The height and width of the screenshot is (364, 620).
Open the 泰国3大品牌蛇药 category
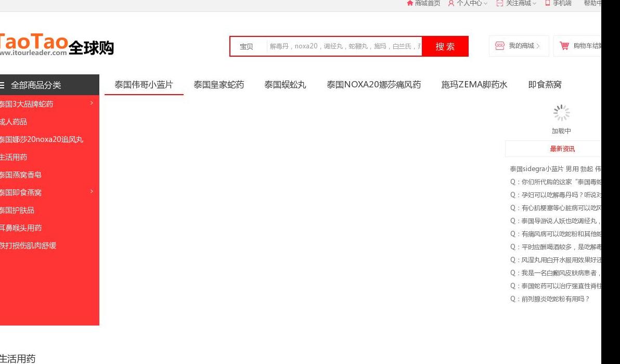[x=27, y=104]
